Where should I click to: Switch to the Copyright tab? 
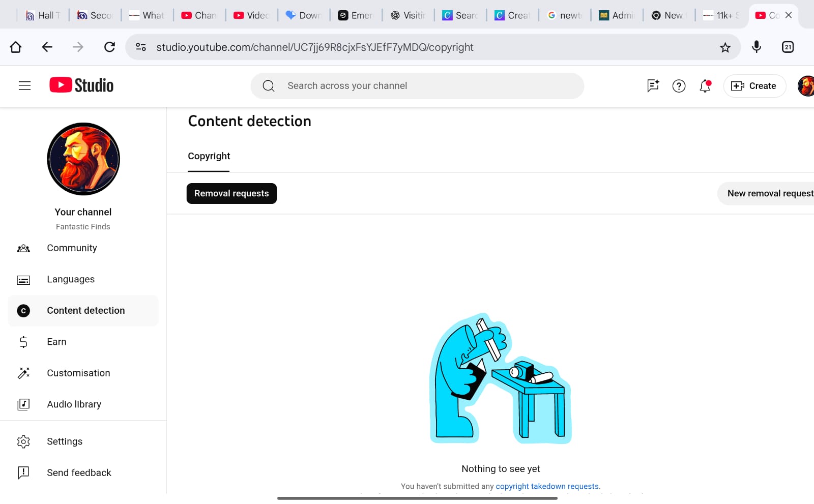point(209,156)
